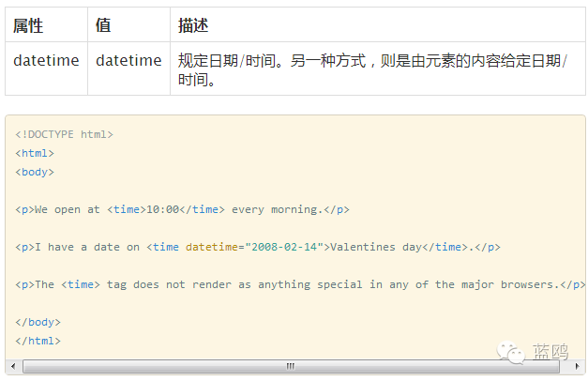The height and width of the screenshot is (381, 588).
Task: Click the opening <body> tag line
Action: [x=35, y=172]
